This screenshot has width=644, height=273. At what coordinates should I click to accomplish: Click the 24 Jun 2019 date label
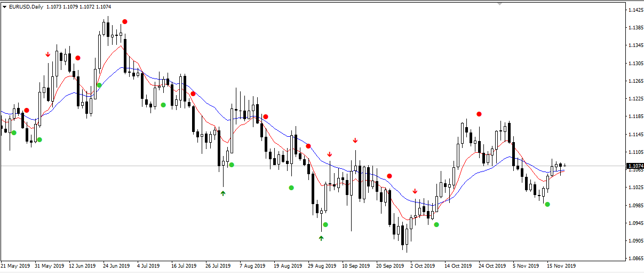(x=117, y=266)
